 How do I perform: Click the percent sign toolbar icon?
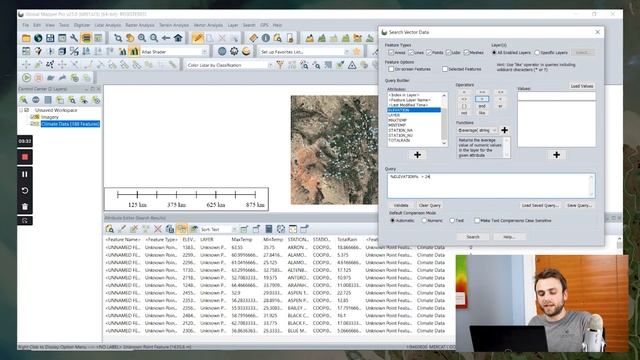[x=74, y=51]
